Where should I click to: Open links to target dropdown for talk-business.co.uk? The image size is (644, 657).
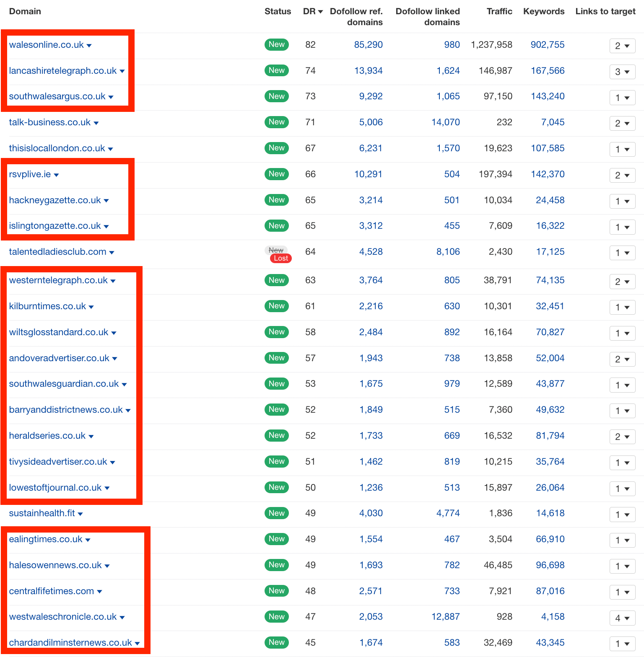tap(623, 123)
